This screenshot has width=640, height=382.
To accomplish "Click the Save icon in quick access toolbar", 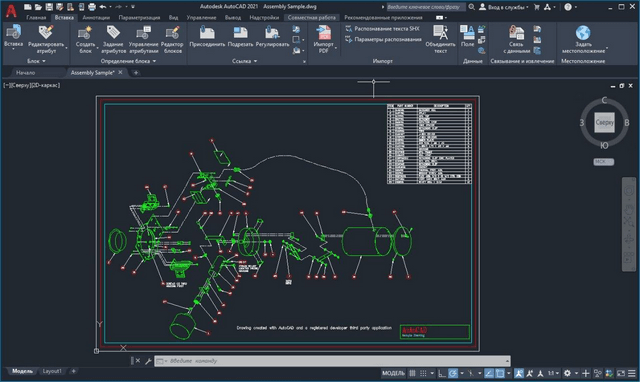I will tap(49, 7).
